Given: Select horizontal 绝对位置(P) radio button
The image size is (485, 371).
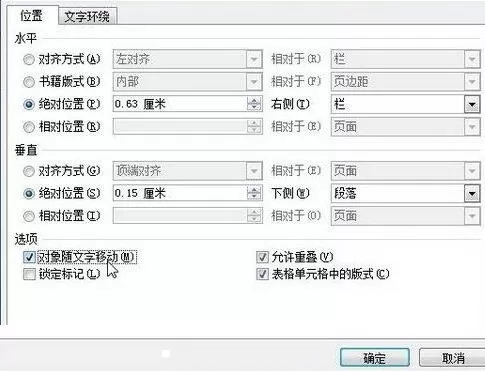Looking at the screenshot, I should point(29,104).
